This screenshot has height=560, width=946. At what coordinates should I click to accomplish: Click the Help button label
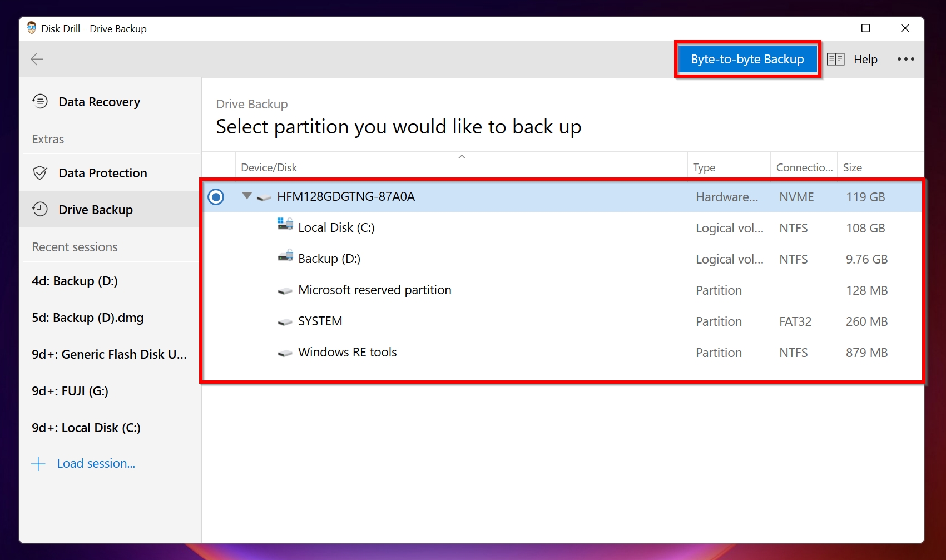(865, 60)
